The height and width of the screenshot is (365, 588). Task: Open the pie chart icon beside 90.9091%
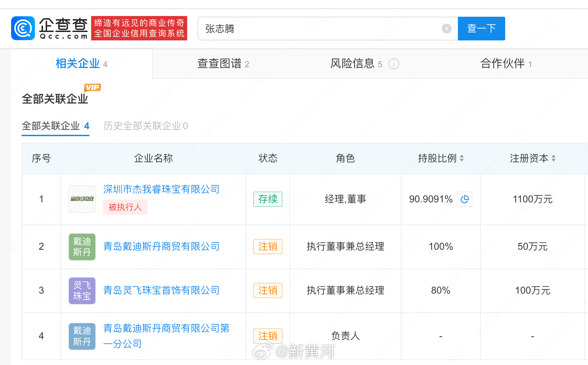(465, 199)
